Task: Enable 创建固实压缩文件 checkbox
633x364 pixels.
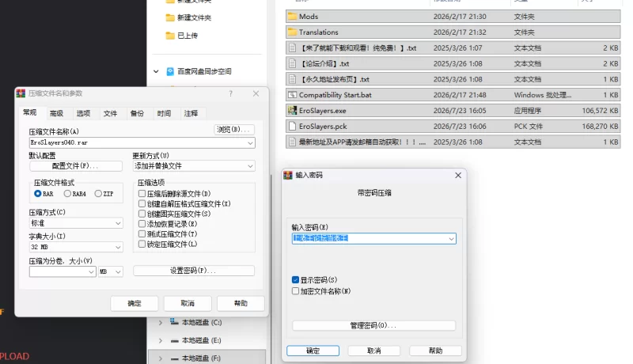Action: 142,214
